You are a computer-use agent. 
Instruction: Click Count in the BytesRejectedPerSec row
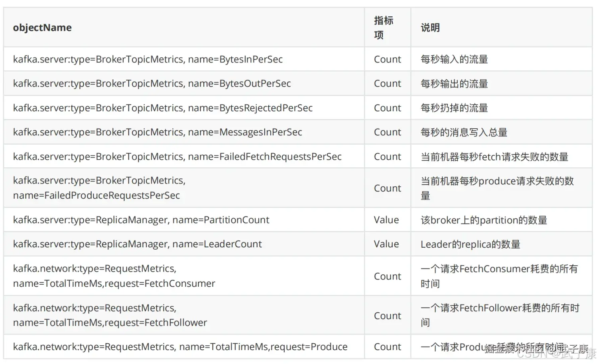[388, 108]
